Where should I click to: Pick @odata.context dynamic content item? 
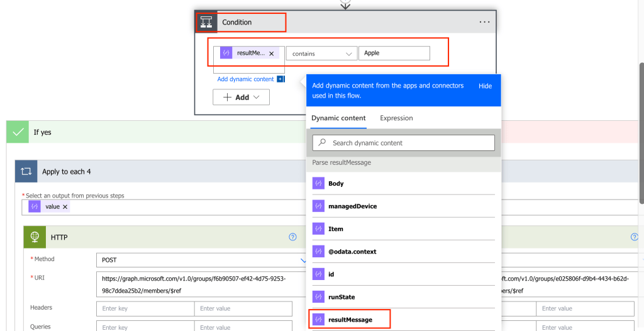[x=352, y=252]
